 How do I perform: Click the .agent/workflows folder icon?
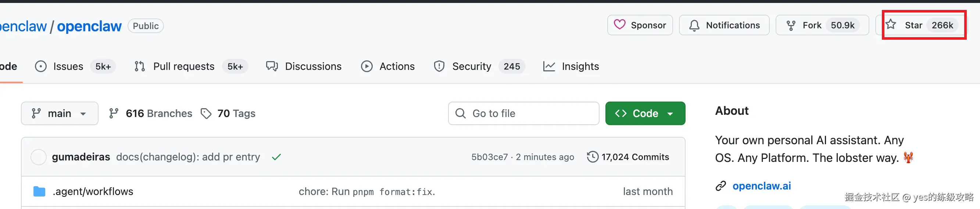click(39, 191)
